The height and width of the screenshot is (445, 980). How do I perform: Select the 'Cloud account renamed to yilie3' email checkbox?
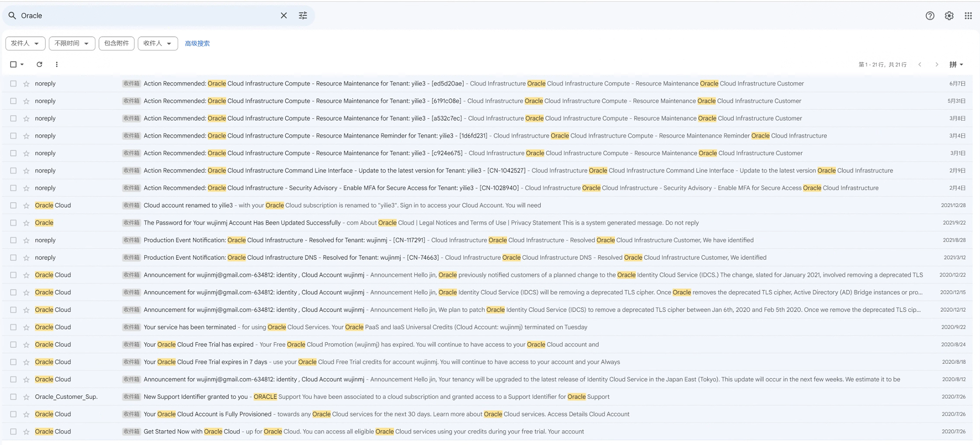pos(13,205)
